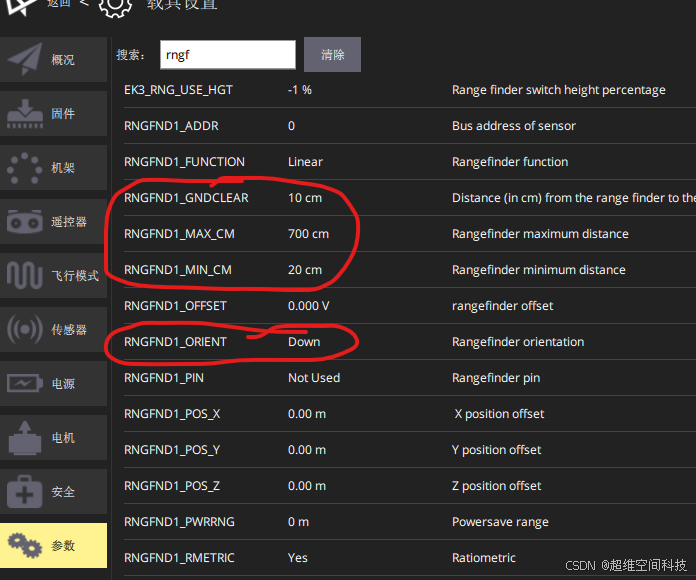Open the RNGFND1_OFFSET parameter
The image size is (696, 580).
click(175, 306)
